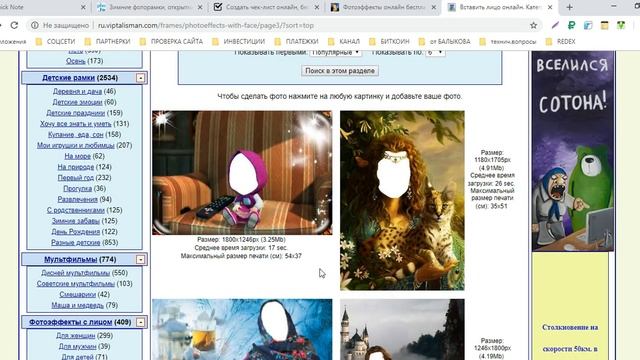Open the Для женщин link
The image size is (640, 360).
76,336
